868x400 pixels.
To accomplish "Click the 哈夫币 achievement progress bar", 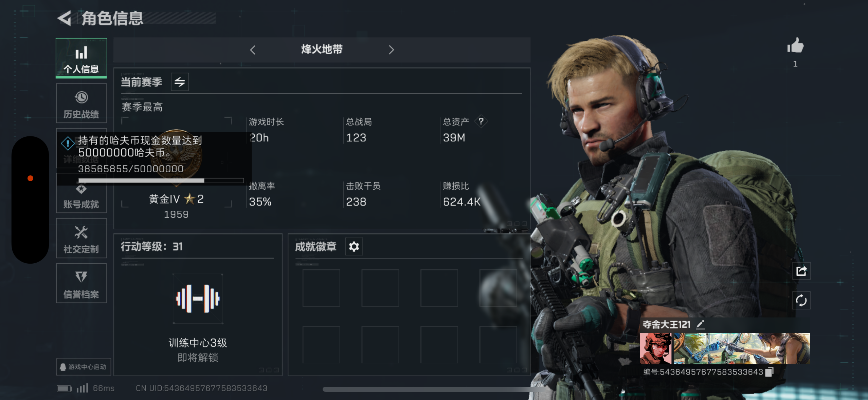I will click(161, 181).
